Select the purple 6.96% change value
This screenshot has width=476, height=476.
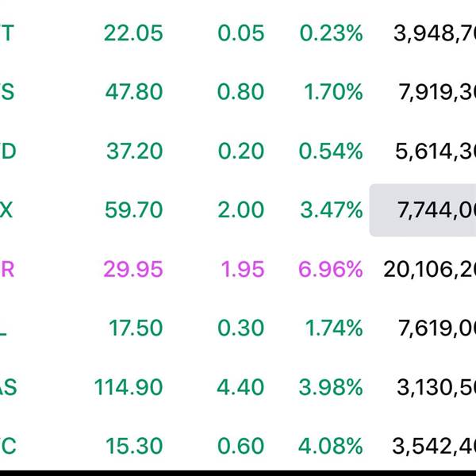[x=330, y=269]
